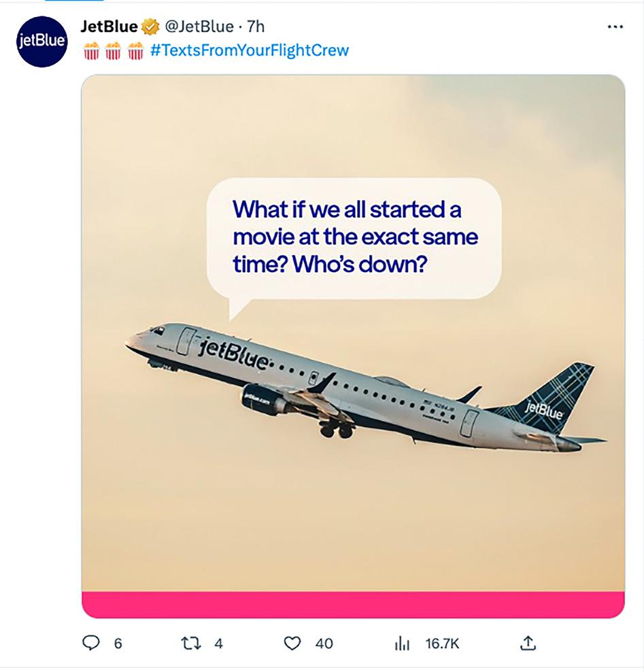Click the reply count 6

118,643
